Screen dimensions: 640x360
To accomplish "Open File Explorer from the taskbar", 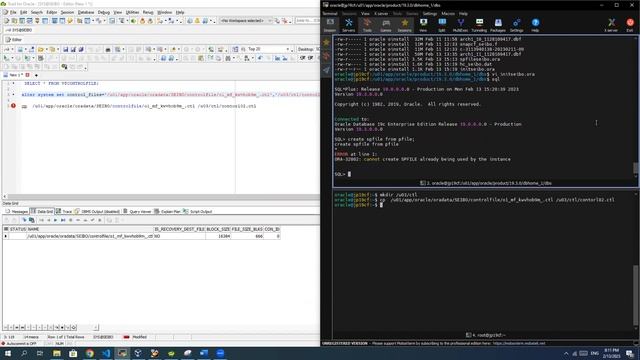I will 57,353.
